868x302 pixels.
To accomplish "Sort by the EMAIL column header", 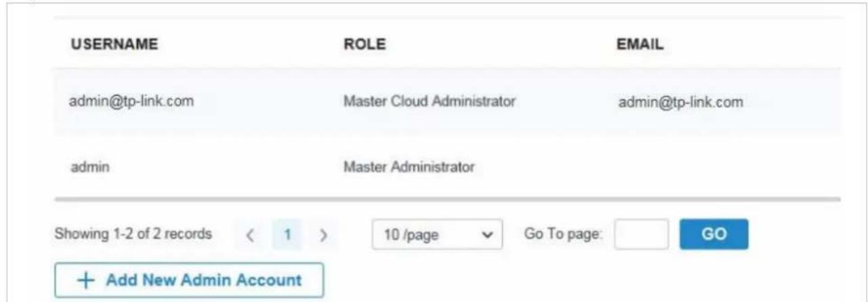I will pos(640,45).
